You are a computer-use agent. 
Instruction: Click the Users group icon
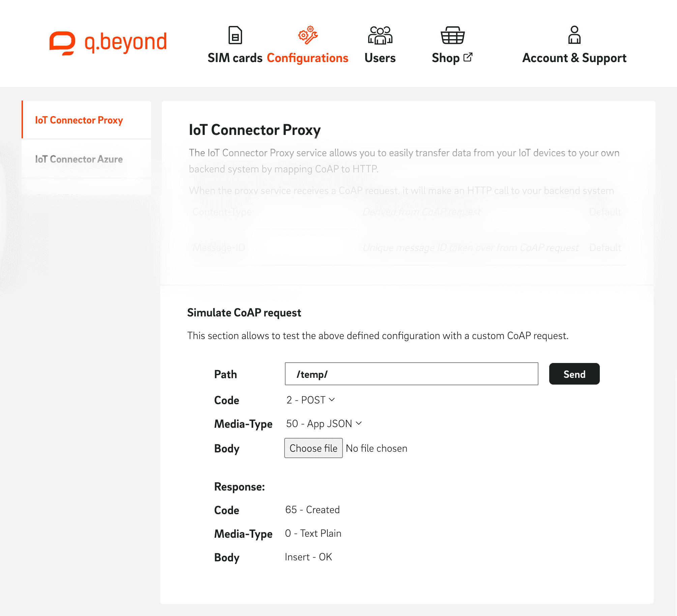pos(380,35)
